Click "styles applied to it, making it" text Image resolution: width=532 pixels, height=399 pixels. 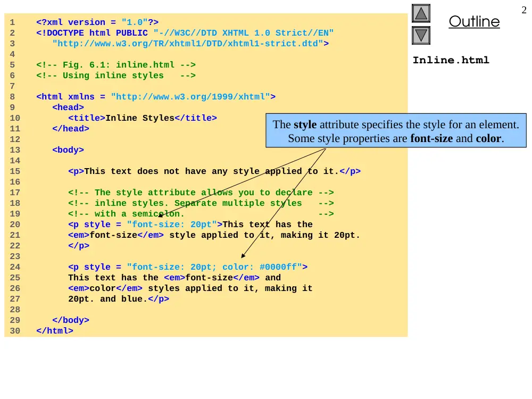coord(230,288)
